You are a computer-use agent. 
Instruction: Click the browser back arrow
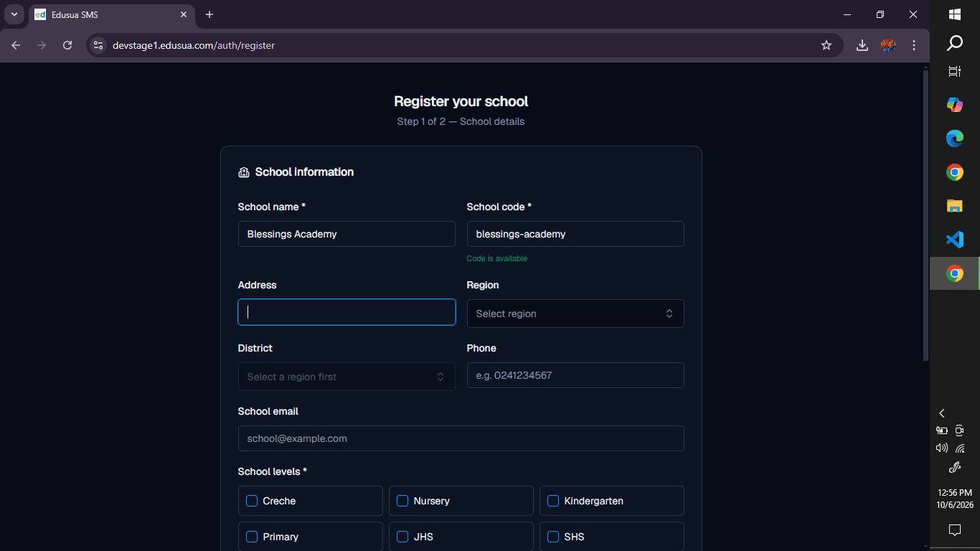pyautogui.click(x=16, y=45)
